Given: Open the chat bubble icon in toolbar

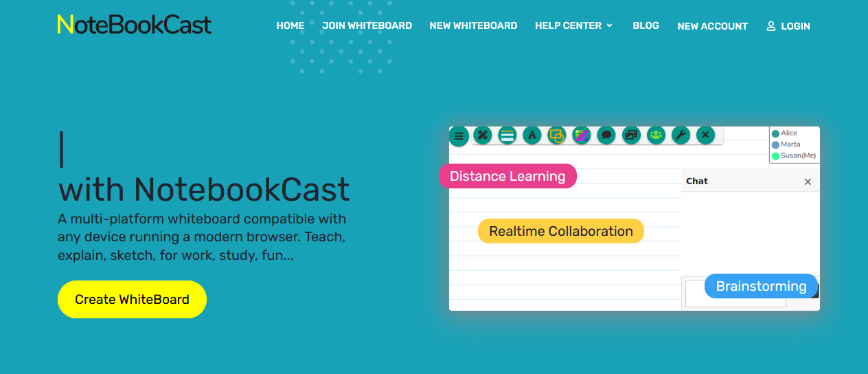Looking at the screenshot, I should (606, 135).
